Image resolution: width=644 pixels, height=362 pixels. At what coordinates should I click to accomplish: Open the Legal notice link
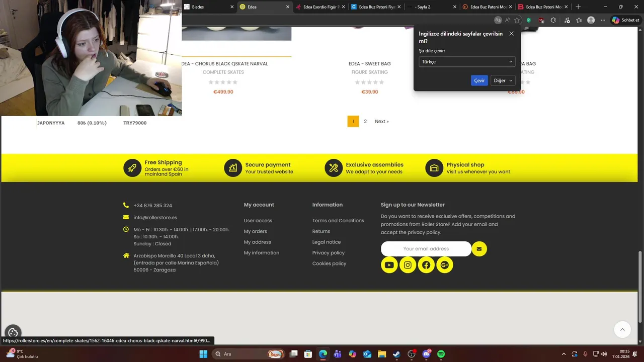point(327,242)
